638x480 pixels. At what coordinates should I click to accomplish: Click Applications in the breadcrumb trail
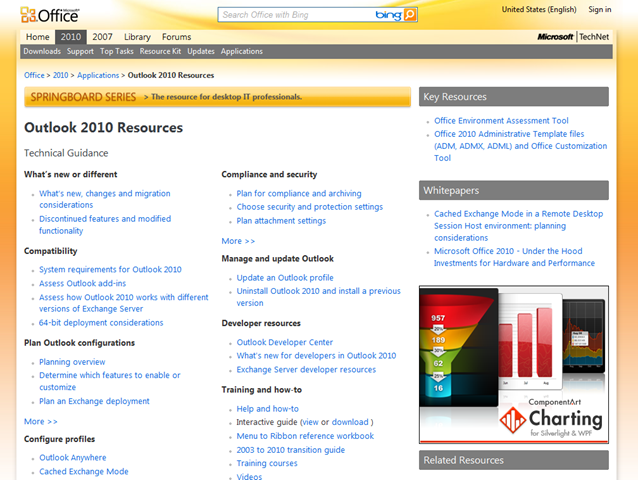(x=98, y=75)
